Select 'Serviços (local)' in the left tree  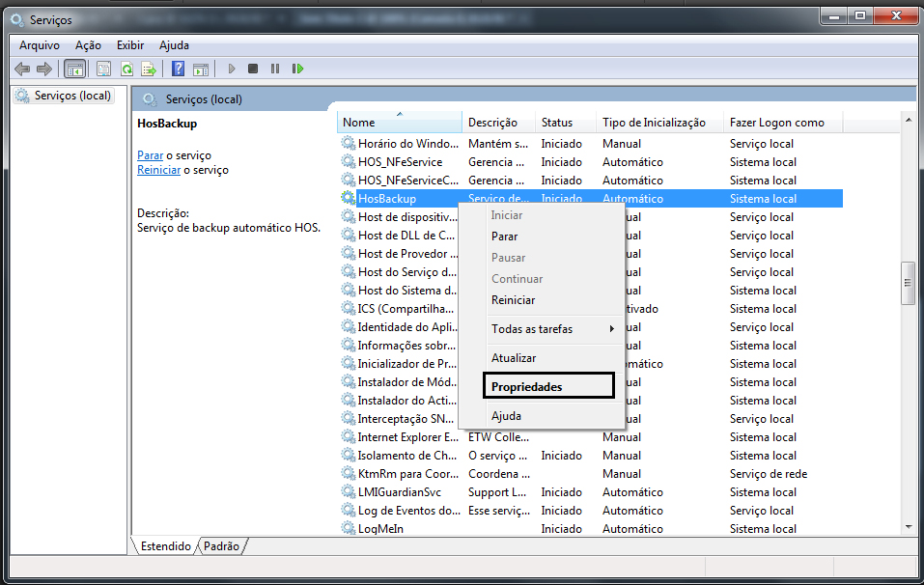72,96
